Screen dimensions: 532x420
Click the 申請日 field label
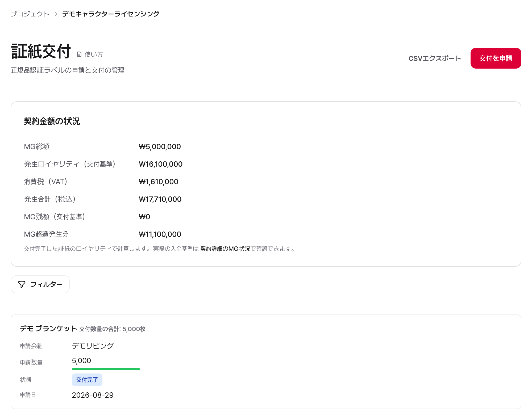[x=28, y=395]
